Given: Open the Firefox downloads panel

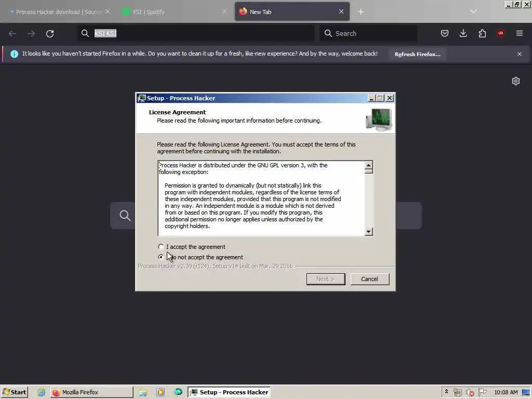Looking at the screenshot, I should coord(463,33).
